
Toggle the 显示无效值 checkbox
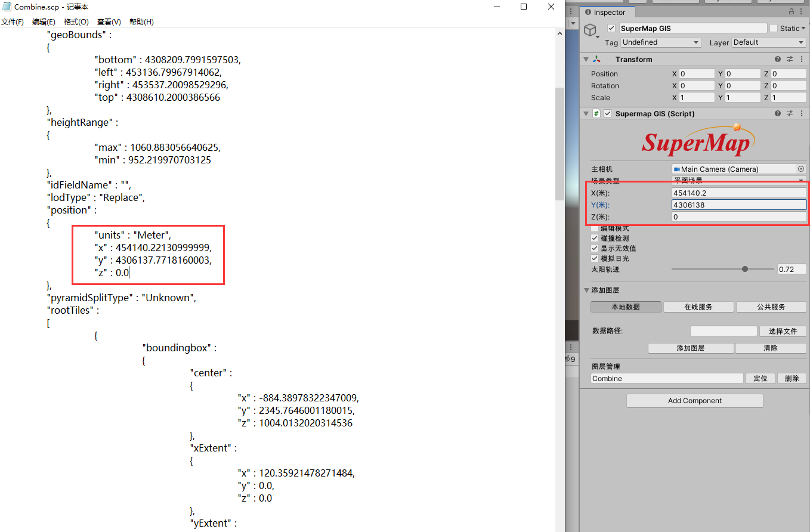coord(595,248)
